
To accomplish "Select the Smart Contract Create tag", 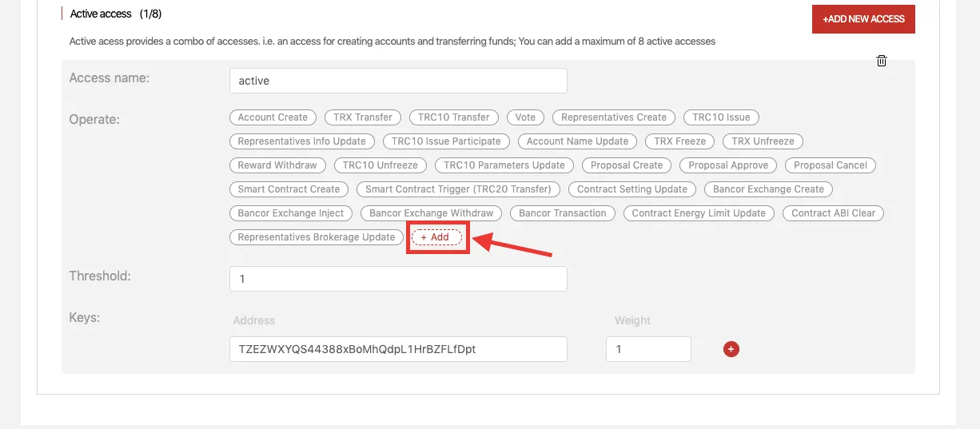I will coord(289,189).
